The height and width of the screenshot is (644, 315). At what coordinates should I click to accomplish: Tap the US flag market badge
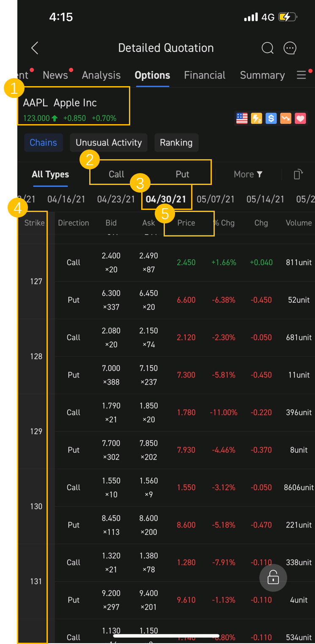click(242, 118)
